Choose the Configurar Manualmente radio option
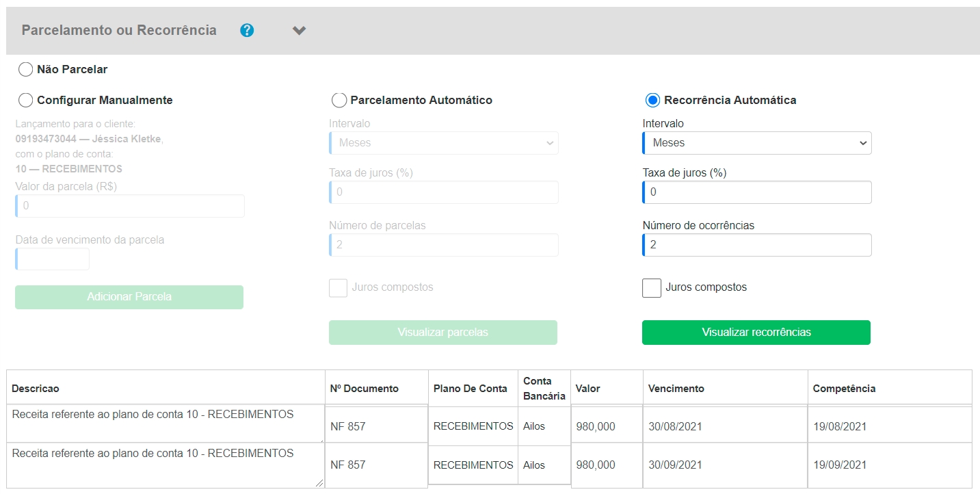Image resolution: width=980 pixels, height=494 pixels. pyautogui.click(x=26, y=100)
